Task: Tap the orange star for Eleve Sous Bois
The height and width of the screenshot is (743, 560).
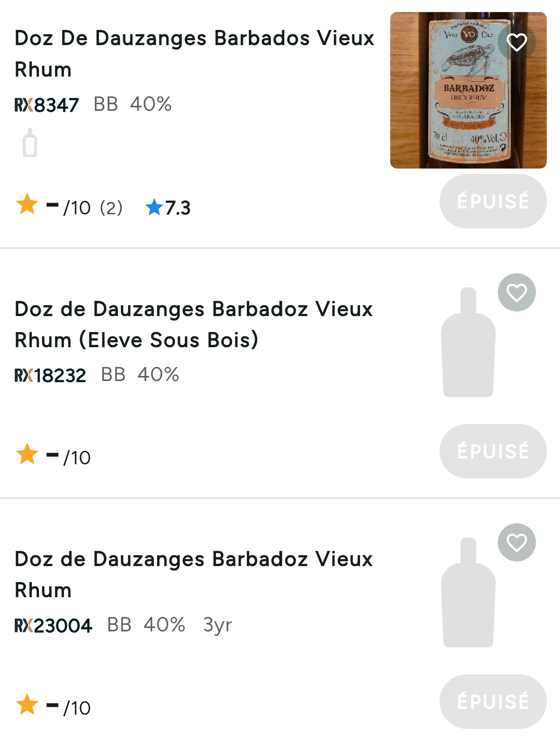Action: coord(27,454)
